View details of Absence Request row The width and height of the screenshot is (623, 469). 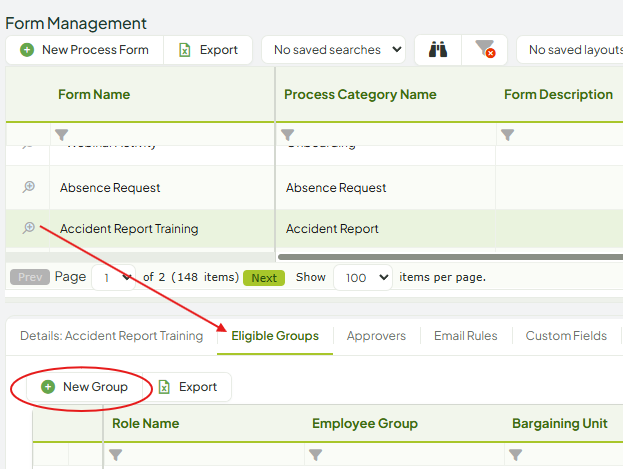coord(29,187)
